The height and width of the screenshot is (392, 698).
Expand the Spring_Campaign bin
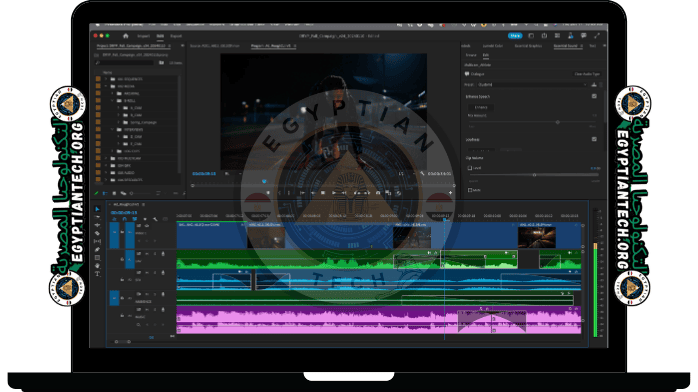119,122
